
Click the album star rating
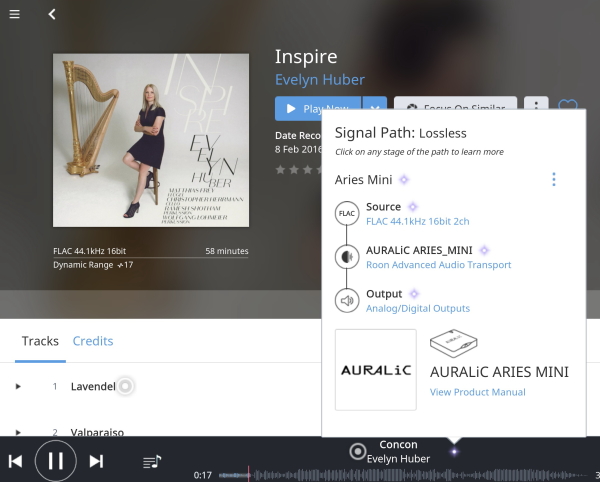pos(298,169)
